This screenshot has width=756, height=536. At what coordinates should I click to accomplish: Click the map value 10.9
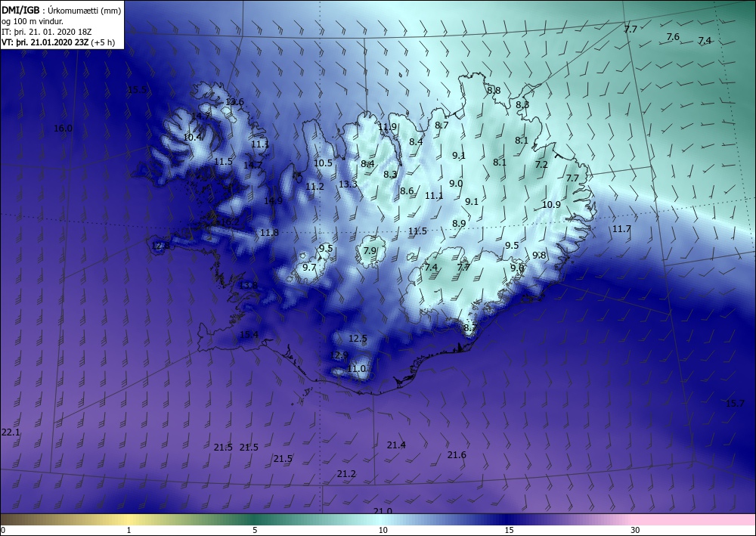(551, 204)
